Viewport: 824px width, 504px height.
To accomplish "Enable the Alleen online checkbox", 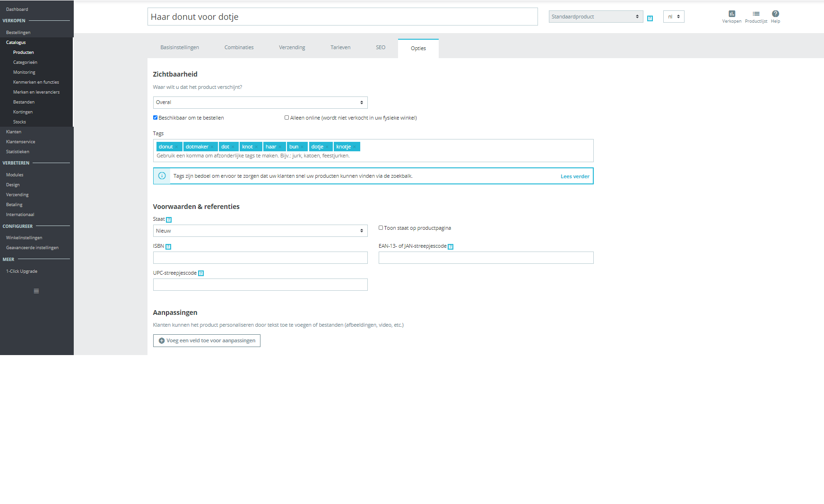I will 286,118.
